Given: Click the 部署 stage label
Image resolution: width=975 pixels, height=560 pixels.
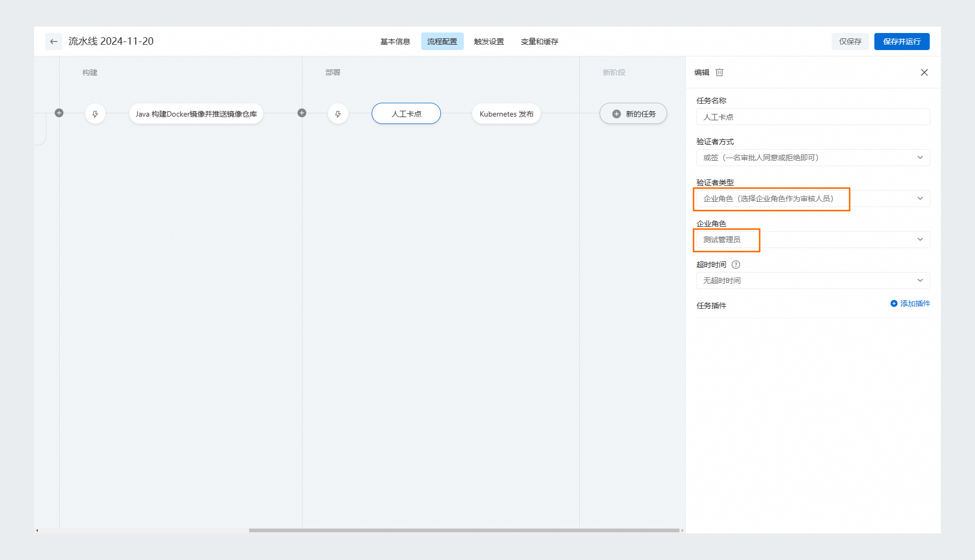Looking at the screenshot, I should (333, 72).
